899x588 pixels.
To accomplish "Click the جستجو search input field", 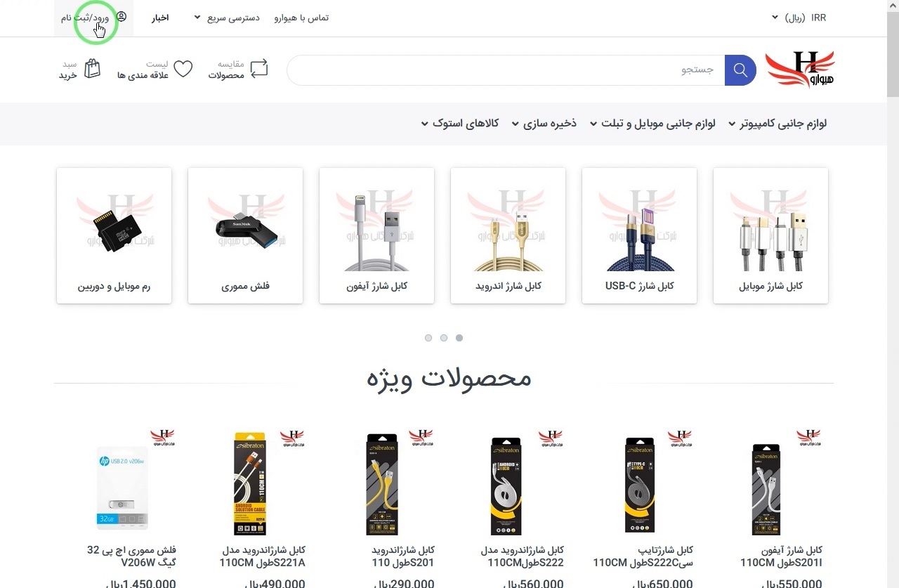I will 506,70.
